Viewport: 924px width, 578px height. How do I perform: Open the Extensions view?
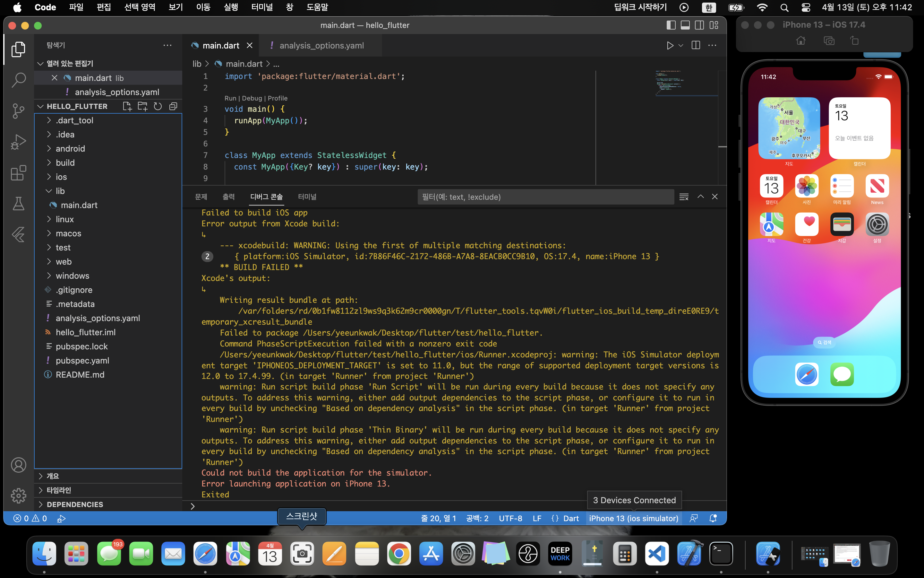(x=18, y=173)
